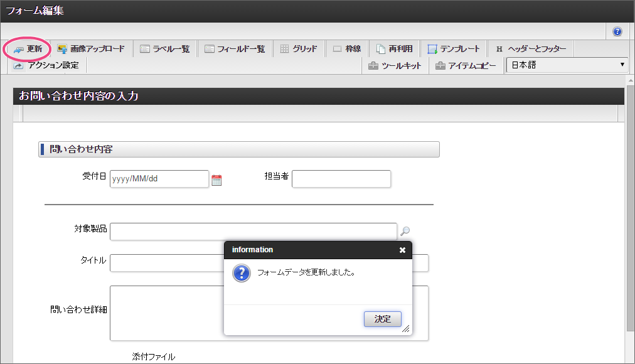Click the magnifier search icon beside 対象製品
Image resolution: width=635 pixels, height=364 pixels.
tap(405, 231)
